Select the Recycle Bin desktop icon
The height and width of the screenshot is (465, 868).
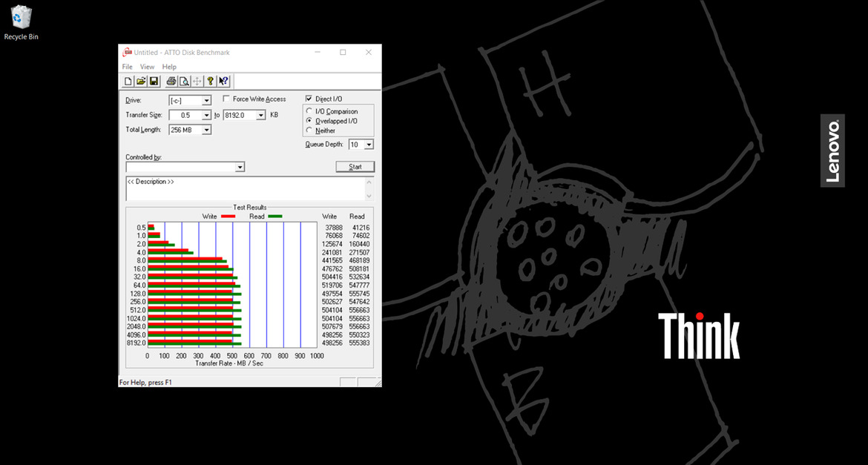[x=21, y=23]
